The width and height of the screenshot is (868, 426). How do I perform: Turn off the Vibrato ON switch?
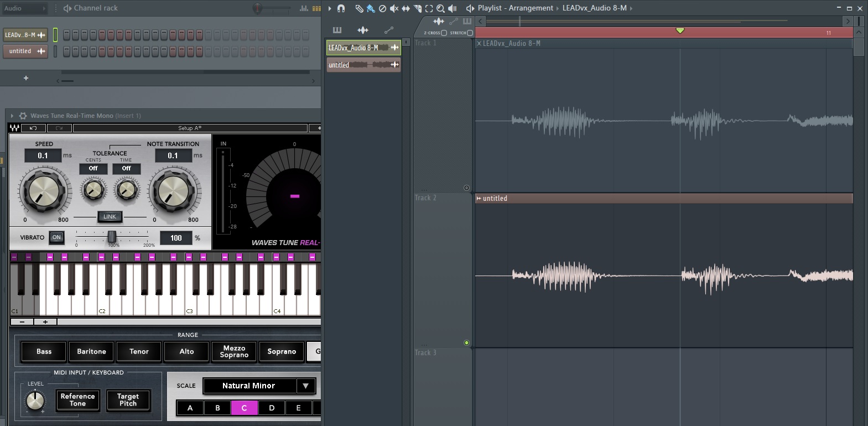56,237
